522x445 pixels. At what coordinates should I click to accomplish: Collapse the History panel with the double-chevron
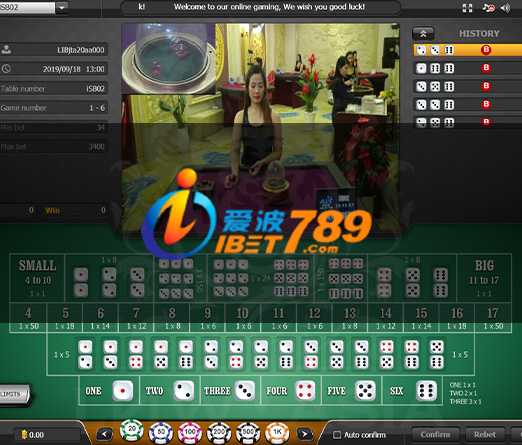click(423, 34)
